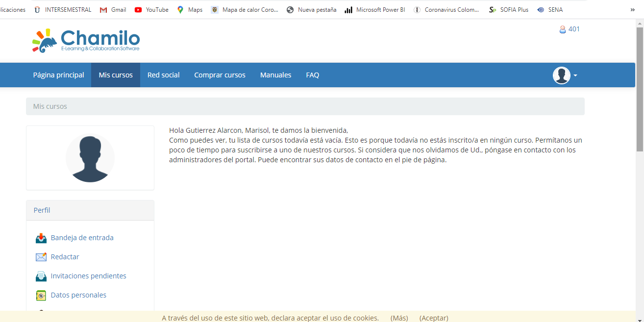Open Invitaciones pendientes via its icon

41,275
